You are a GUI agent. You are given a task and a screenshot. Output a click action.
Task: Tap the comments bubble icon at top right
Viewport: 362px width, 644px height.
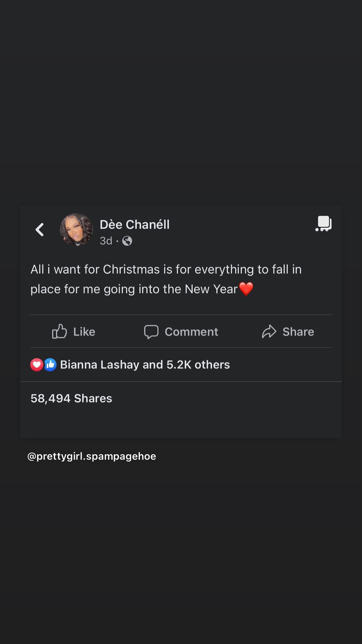click(x=323, y=224)
